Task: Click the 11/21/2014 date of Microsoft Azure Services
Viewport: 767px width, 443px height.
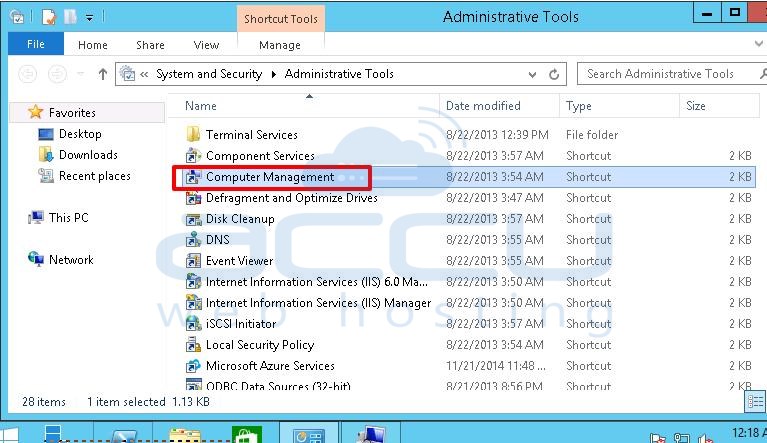Action: coord(496,366)
